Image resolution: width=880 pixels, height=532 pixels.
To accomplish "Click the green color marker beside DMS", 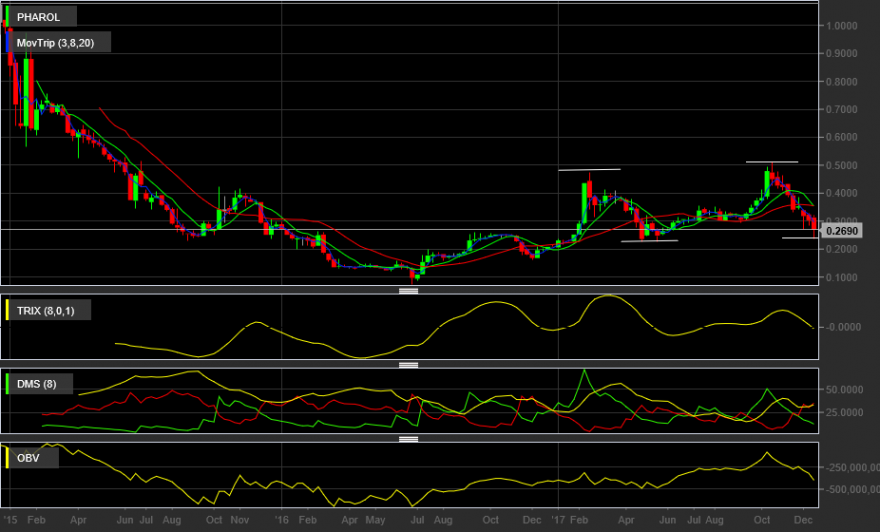I will point(7,384).
